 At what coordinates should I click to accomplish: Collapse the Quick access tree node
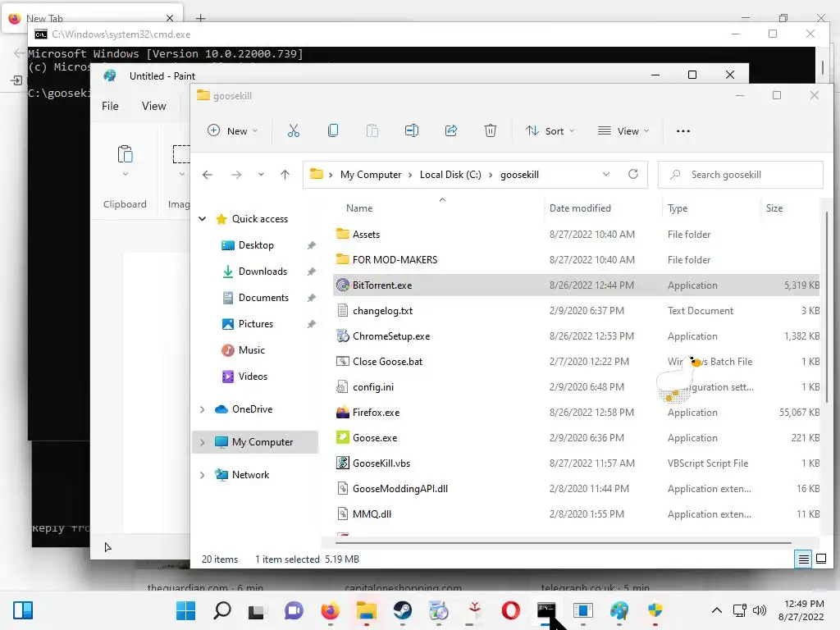pos(203,218)
